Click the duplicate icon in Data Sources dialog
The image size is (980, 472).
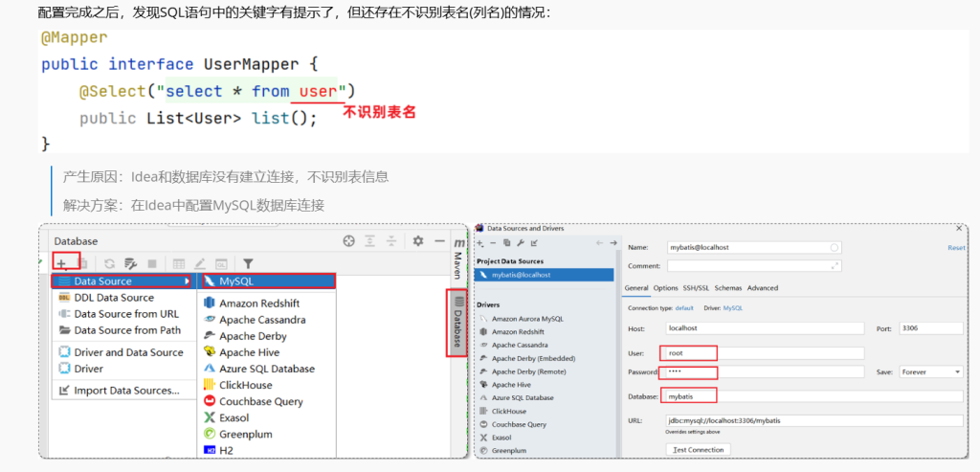coord(507,242)
